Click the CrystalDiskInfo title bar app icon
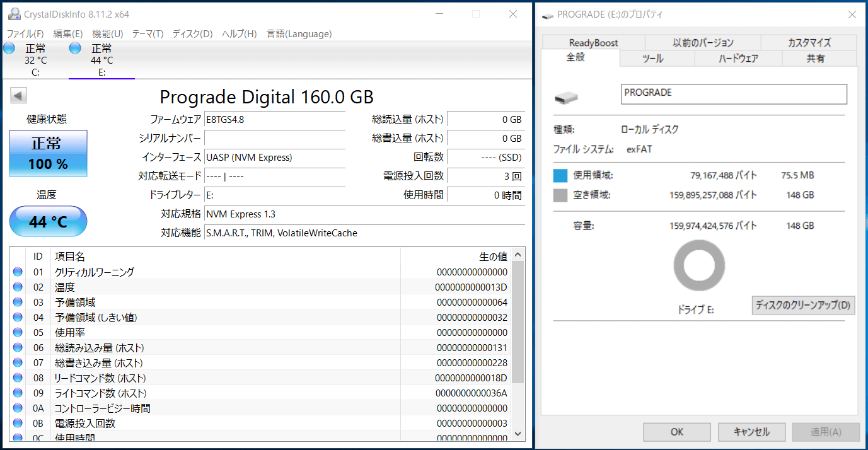The width and height of the screenshot is (868, 450). coord(14,13)
